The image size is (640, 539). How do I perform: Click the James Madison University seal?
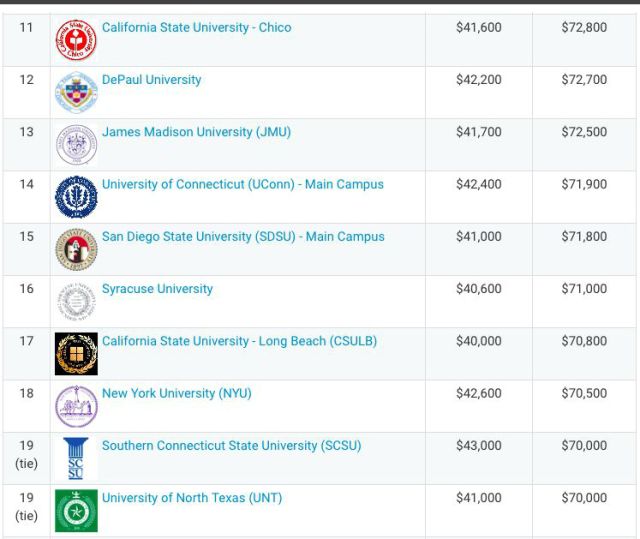click(76, 144)
